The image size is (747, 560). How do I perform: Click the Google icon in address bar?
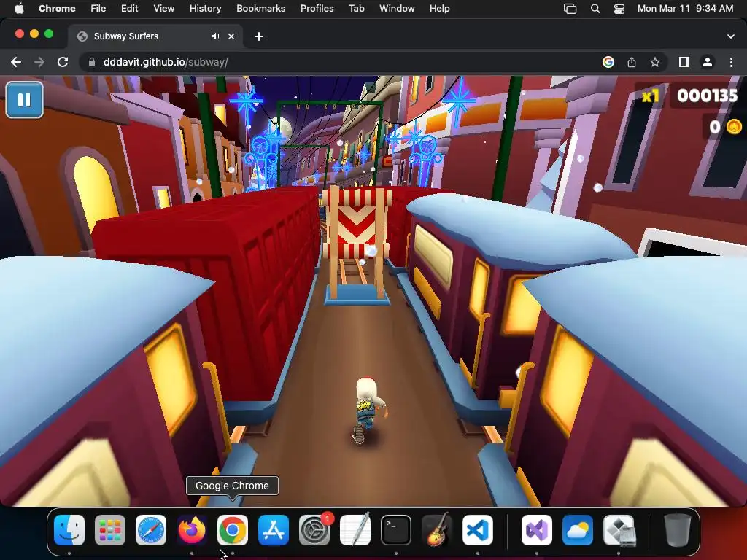click(x=608, y=63)
